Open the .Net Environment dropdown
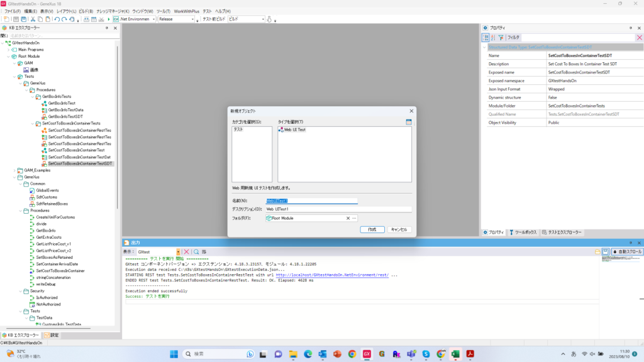The width and height of the screenshot is (644, 362). click(153, 19)
